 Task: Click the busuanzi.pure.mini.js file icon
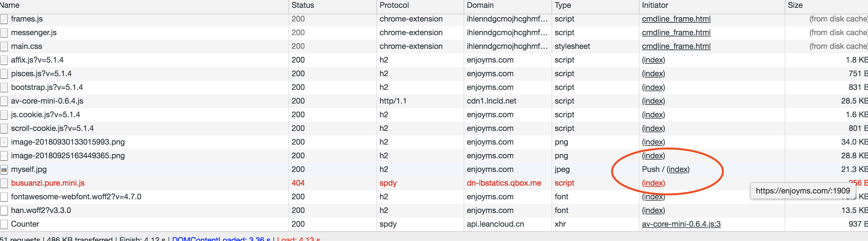(4, 183)
